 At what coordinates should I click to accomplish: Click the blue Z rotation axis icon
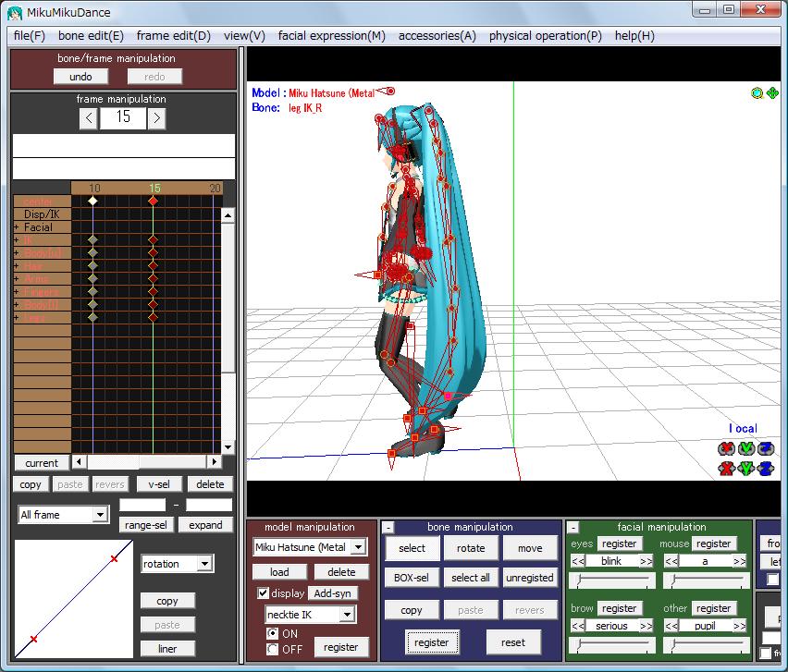point(766,448)
